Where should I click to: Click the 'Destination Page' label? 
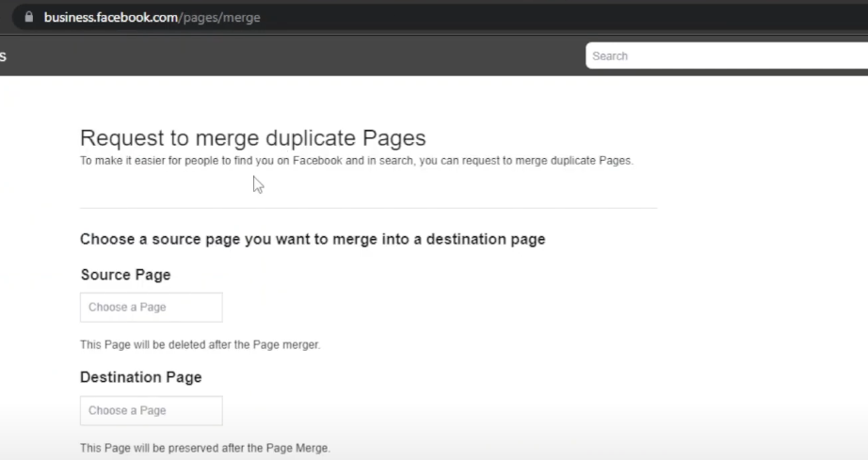140,377
